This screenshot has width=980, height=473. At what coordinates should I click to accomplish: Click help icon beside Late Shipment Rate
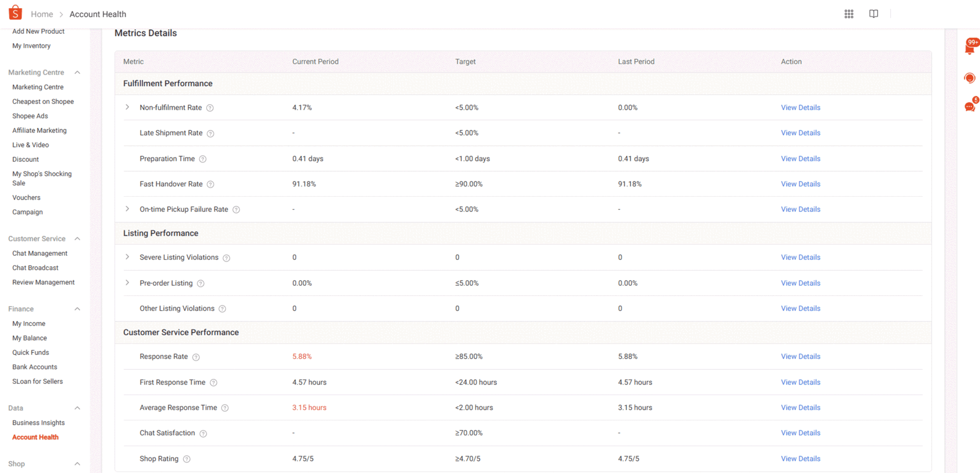pyautogui.click(x=210, y=133)
